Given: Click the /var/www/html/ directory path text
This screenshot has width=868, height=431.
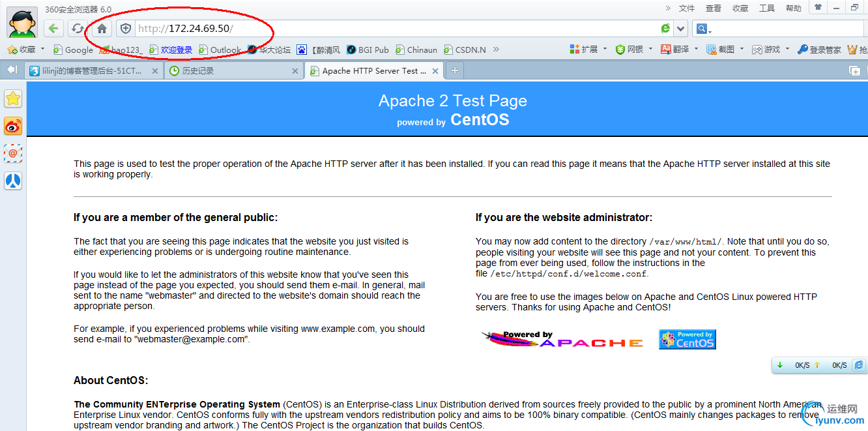Looking at the screenshot, I should click(686, 241).
